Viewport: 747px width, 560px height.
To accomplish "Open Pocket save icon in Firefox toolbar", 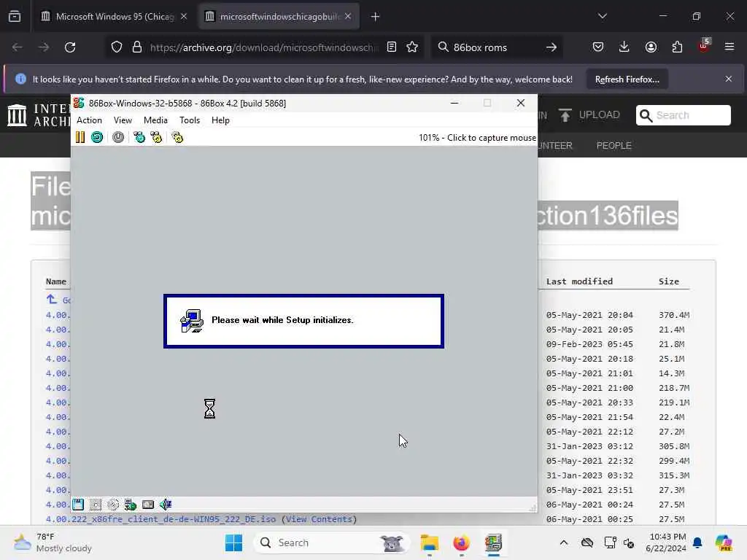I will (598, 47).
